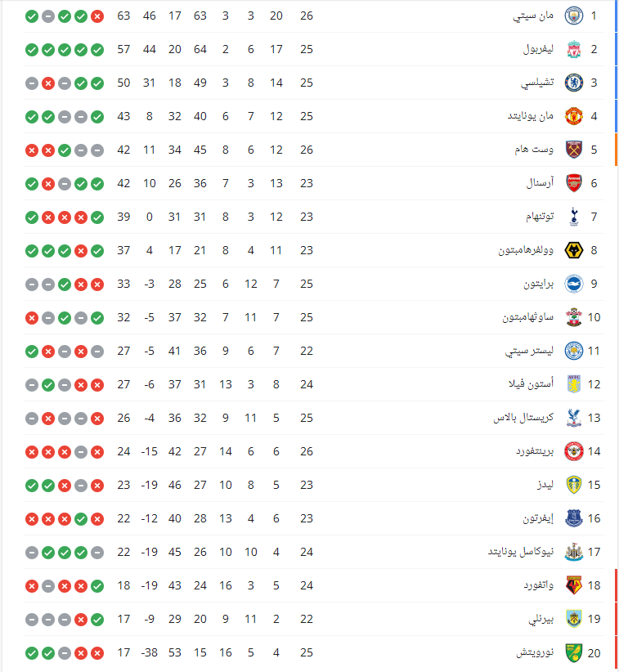Viewport: 619px width, 672px height.
Task: Click the Manchester United club crest
Action: click(574, 116)
